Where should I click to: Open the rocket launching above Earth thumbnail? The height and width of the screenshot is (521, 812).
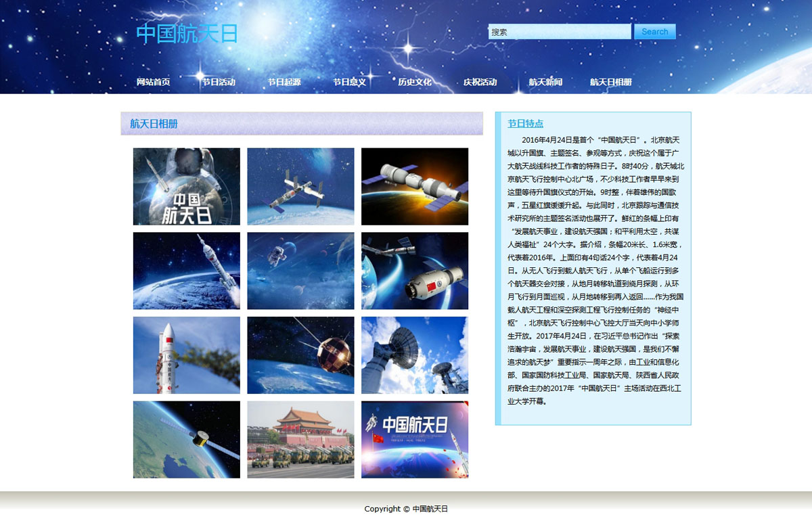pos(187,271)
